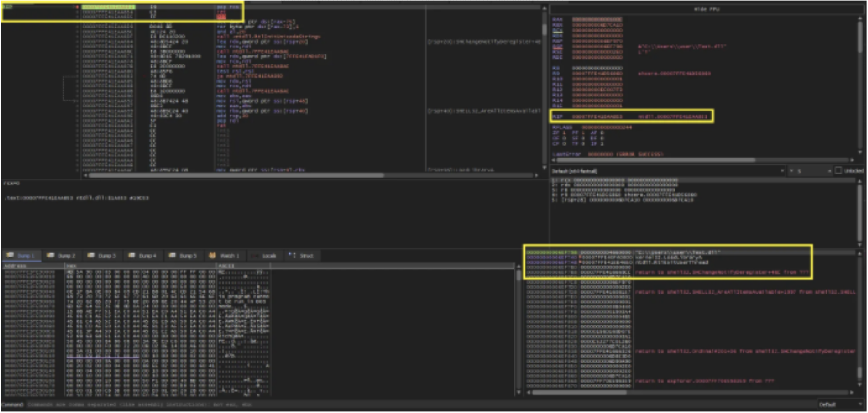Viewport: 868px width, 413px height.
Task: Click the Hide FPU button
Action: click(x=707, y=9)
